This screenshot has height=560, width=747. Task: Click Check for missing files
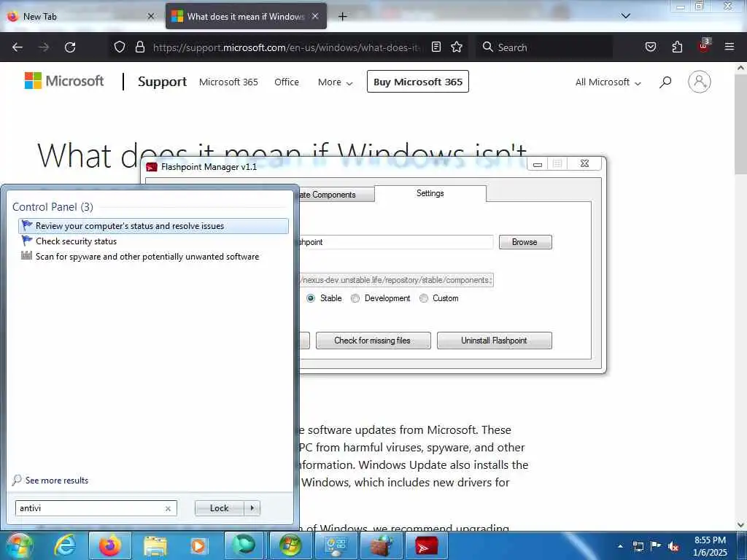[373, 341]
